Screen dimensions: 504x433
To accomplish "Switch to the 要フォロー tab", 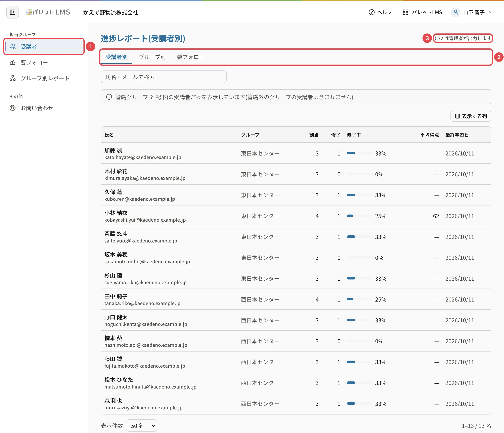I will coord(190,57).
